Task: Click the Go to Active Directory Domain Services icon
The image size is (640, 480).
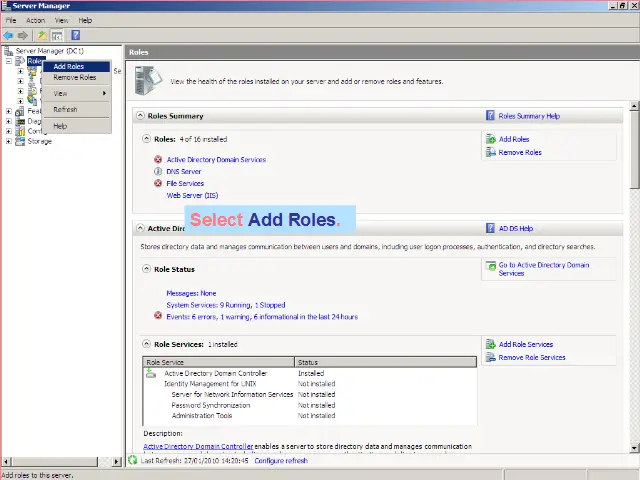Action: click(491, 267)
